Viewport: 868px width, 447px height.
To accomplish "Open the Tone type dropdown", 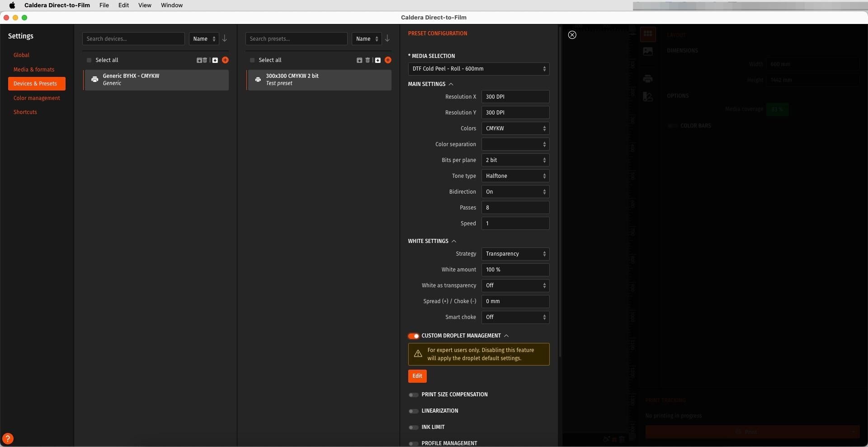I will click(x=515, y=176).
